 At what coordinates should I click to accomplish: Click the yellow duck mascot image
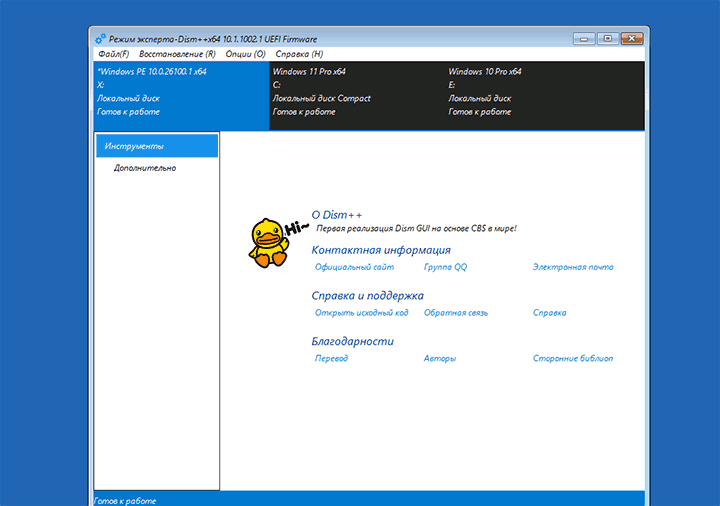point(267,243)
